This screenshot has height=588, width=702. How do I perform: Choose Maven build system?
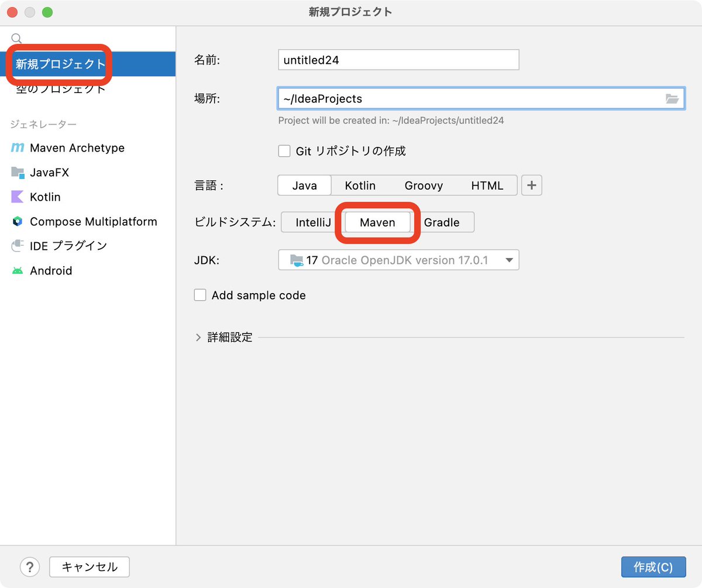[377, 222]
